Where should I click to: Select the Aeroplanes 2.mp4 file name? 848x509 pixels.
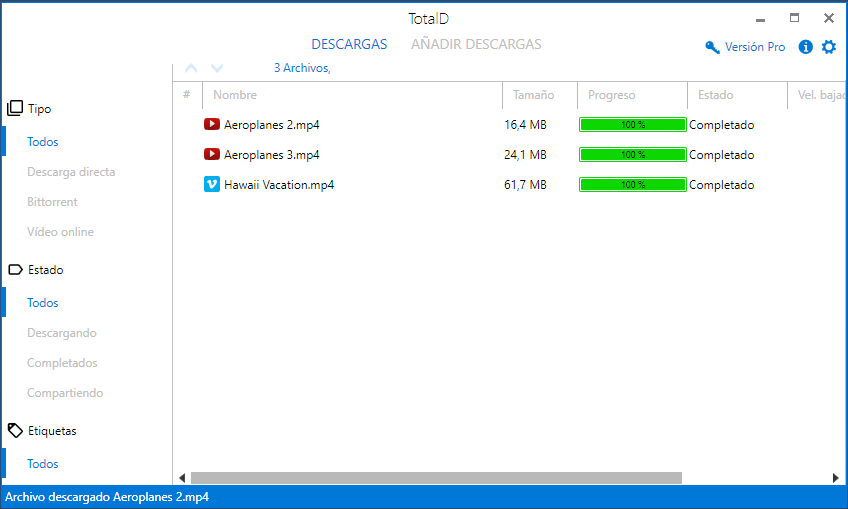[x=271, y=125]
